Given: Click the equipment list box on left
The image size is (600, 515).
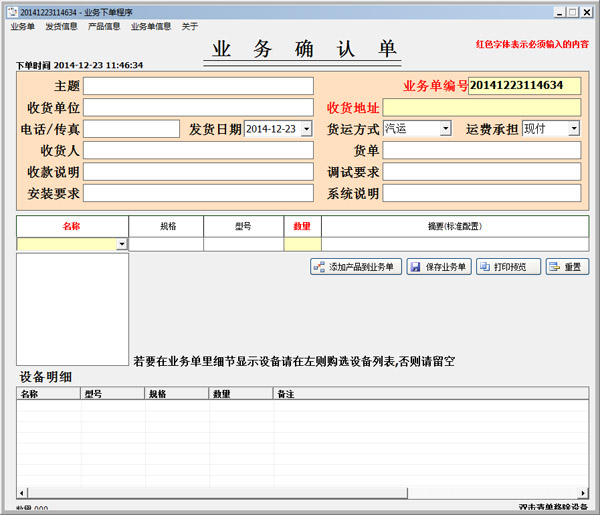Looking at the screenshot, I should coord(72,309).
